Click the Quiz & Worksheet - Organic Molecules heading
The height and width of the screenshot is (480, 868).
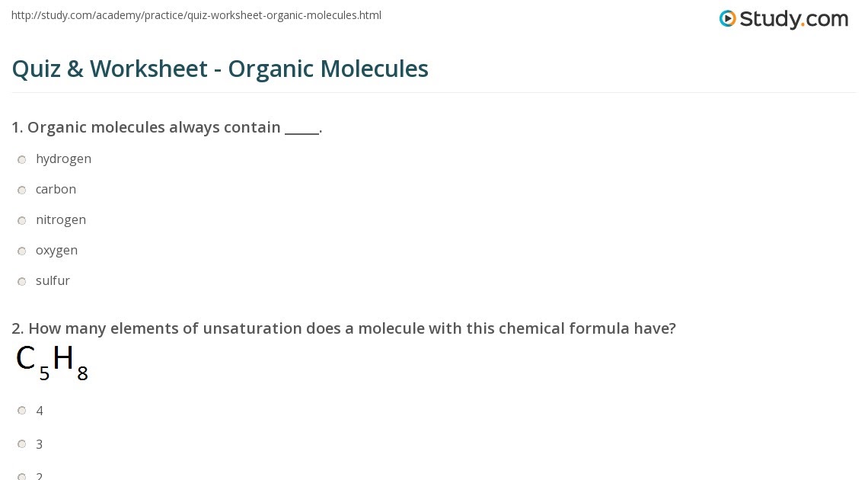point(220,69)
